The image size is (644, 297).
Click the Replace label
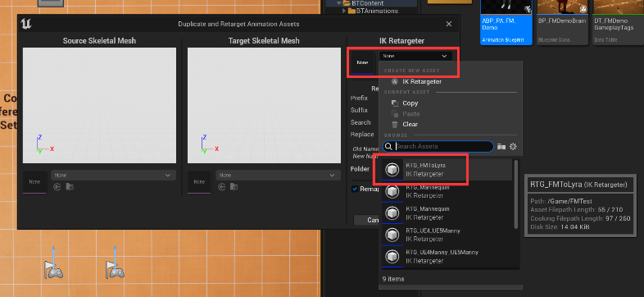362,134
